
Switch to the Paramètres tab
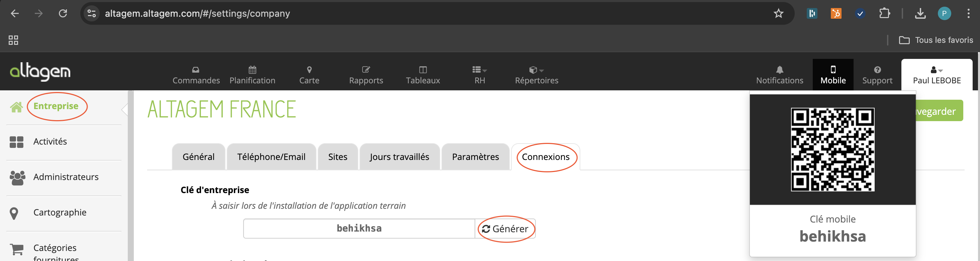(x=475, y=157)
